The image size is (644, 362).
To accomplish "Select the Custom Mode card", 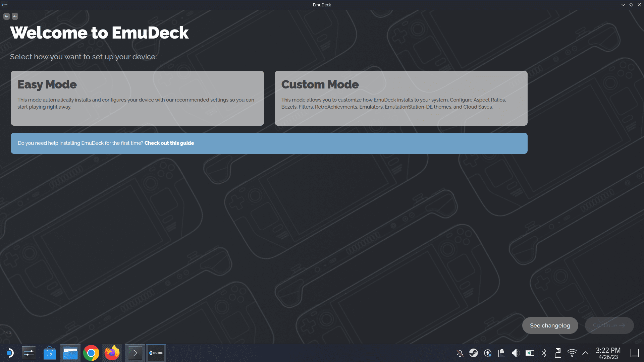I will click(x=401, y=98).
